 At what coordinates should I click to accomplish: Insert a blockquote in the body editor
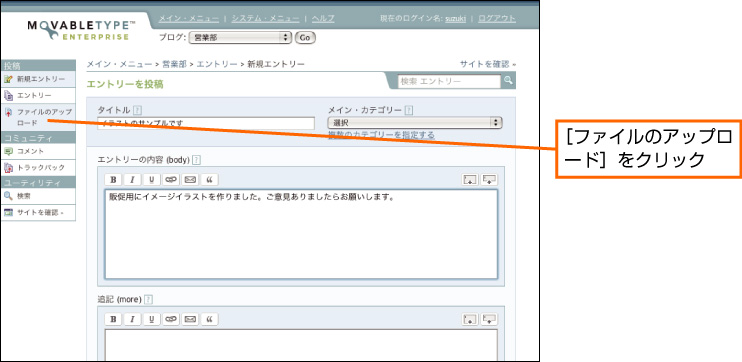click(209, 180)
